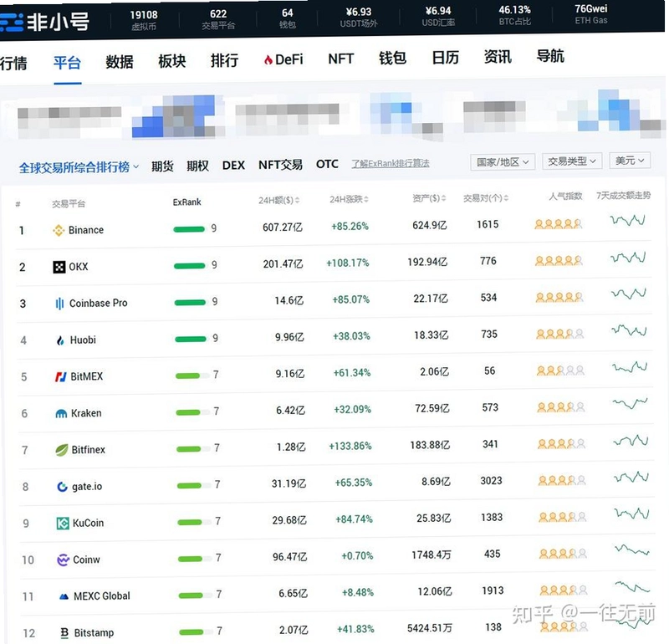Open Binance 7-day volume trend sparkline
Viewport: 669px width, 644px height.
628,221
